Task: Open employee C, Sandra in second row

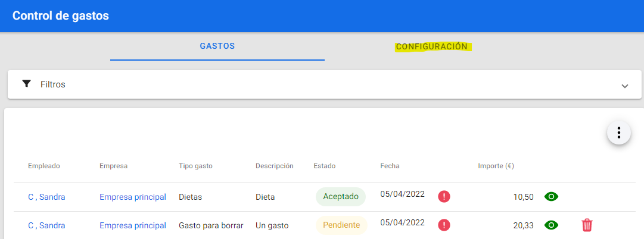Action: [x=46, y=225]
